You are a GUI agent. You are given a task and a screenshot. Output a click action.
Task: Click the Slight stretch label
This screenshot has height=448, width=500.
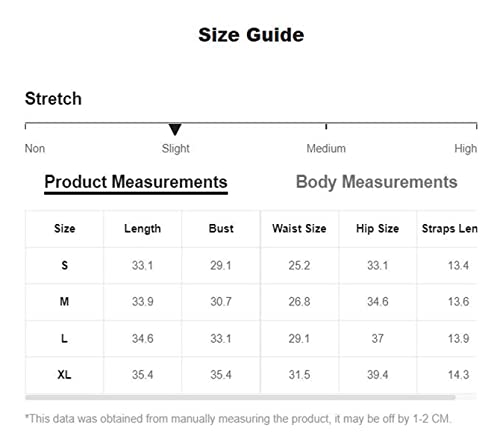176,149
